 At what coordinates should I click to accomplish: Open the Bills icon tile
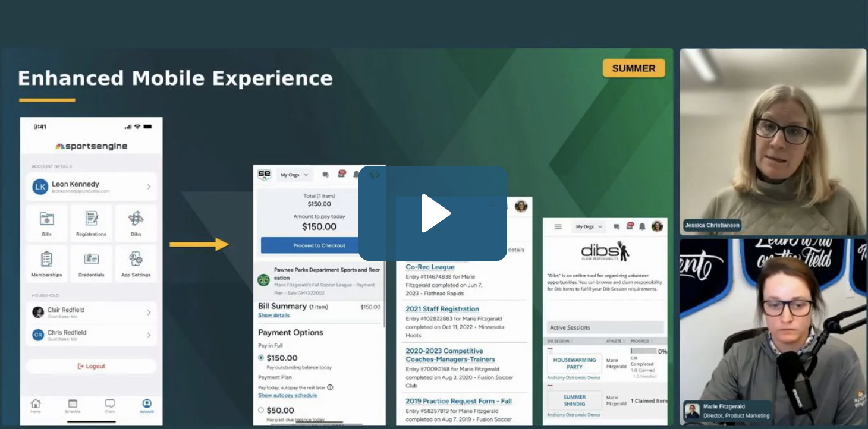(x=47, y=223)
